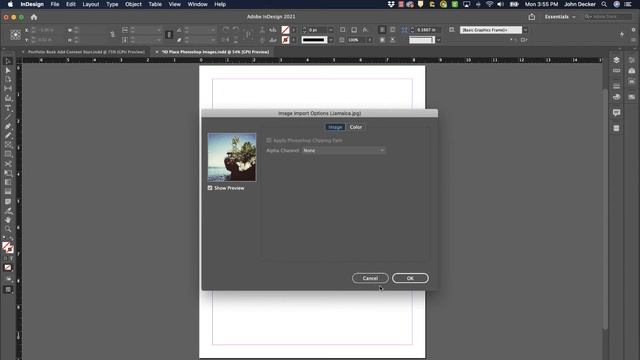Close the Place Photoshop Images document tab
Image resolution: width=640 pixels, height=360 pixels.
point(157,52)
